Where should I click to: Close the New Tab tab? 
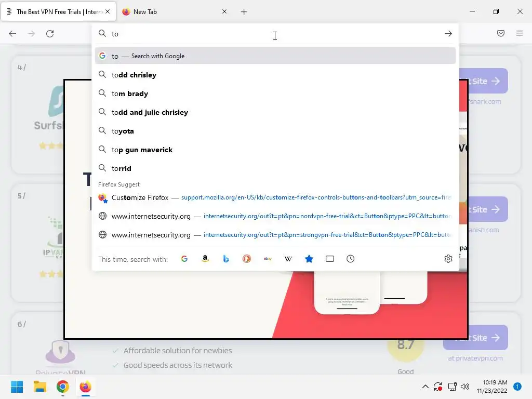(x=224, y=11)
